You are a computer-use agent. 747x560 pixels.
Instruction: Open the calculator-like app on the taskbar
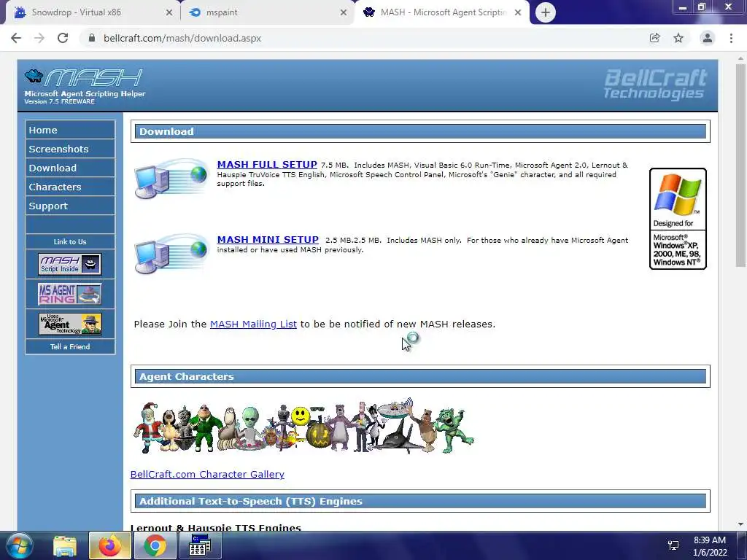pos(200,546)
